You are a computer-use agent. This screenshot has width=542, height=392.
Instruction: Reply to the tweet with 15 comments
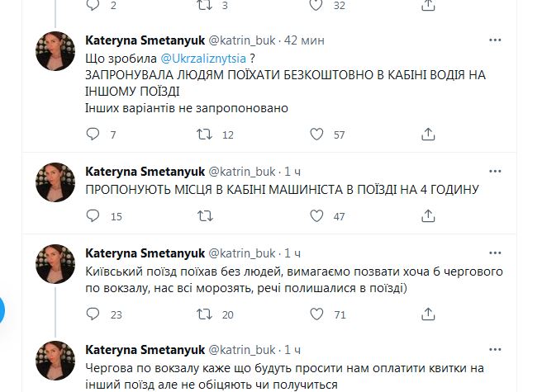click(x=93, y=216)
